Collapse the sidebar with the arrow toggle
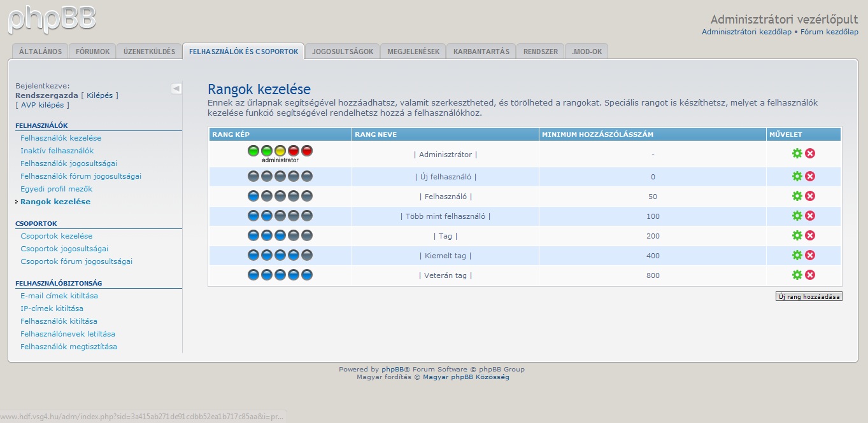The image size is (868, 423). click(x=176, y=88)
